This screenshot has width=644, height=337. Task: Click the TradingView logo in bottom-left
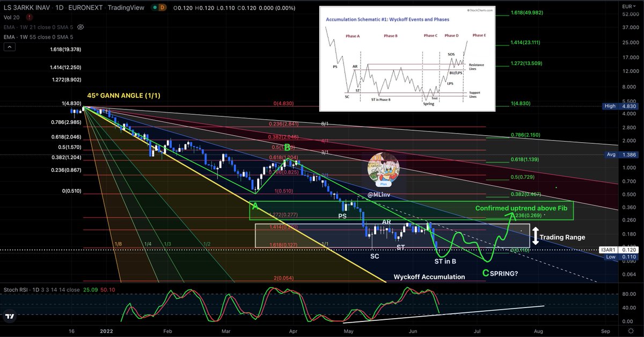tap(9, 317)
